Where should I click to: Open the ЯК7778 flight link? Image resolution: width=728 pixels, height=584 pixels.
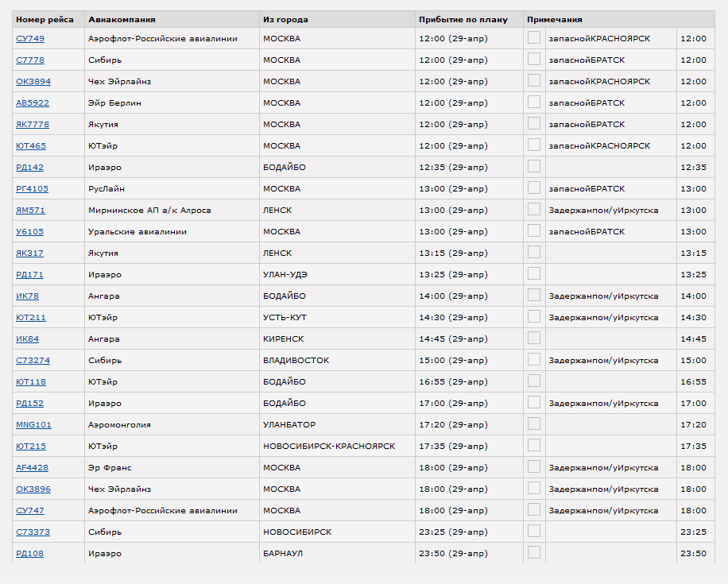pyautogui.click(x=33, y=125)
